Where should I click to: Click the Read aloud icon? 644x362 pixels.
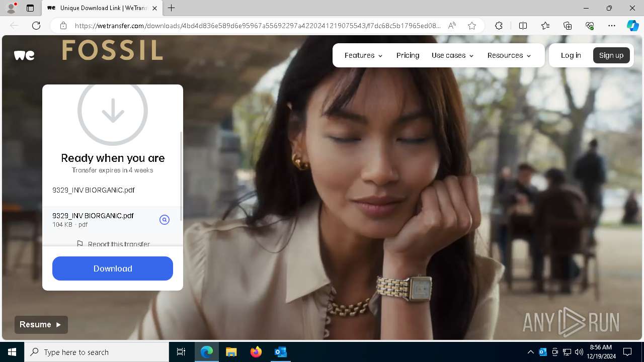(452, 26)
